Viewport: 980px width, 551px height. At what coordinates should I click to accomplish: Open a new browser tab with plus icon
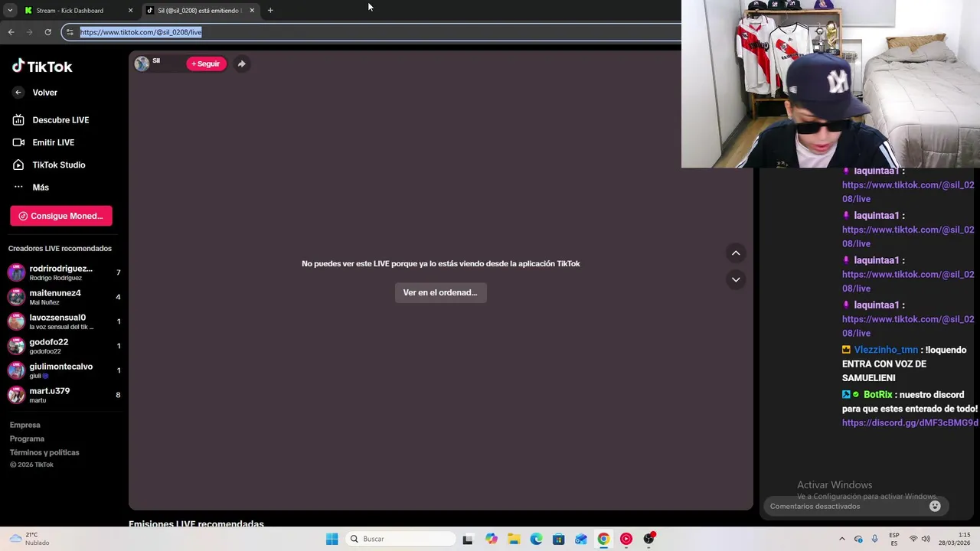pos(270,11)
